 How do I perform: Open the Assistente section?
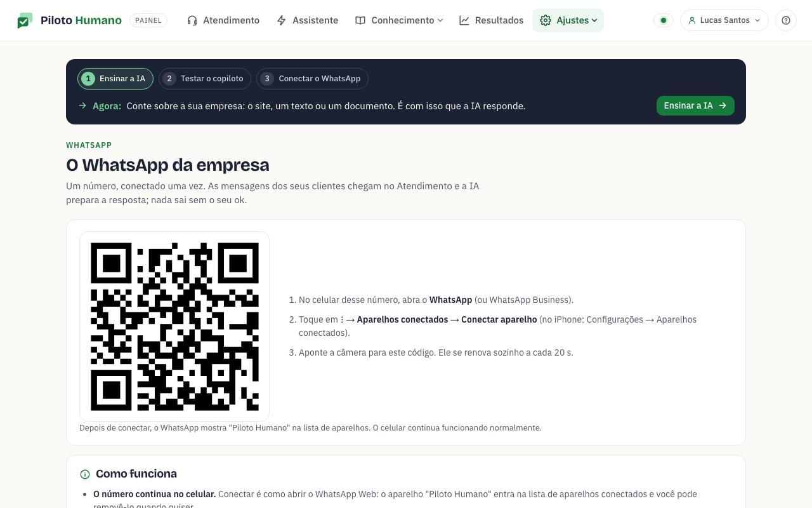[x=308, y=20]
